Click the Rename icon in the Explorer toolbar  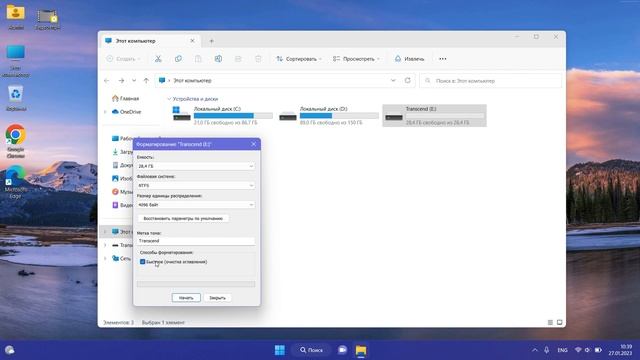(218, 59)
